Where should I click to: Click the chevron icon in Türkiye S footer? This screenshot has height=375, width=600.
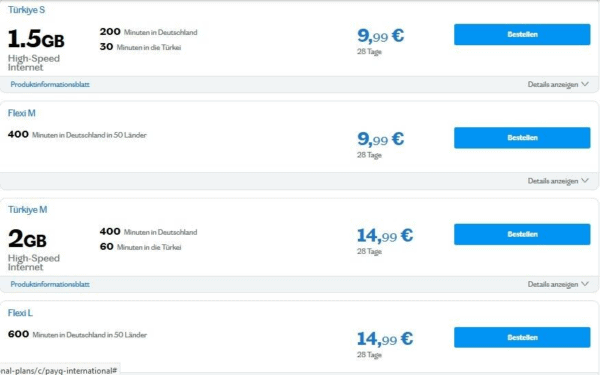pyautogui.click(x=585, y=84)
